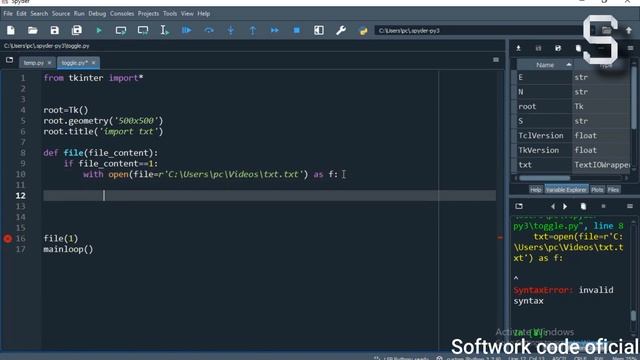The image size is (640, 360).
Task: Switch to the Plots tab
Action: tap(597, 189)
